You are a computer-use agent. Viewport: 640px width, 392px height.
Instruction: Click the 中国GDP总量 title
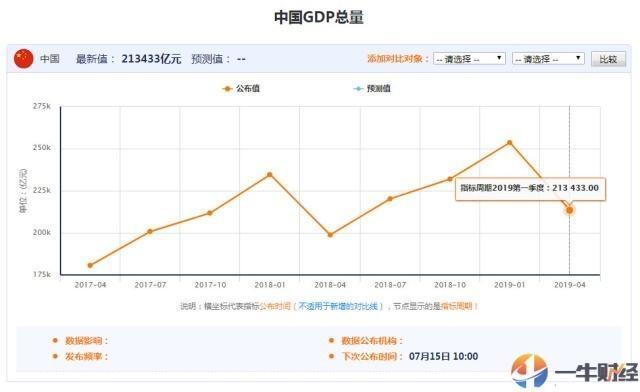click(x=319, y=17)
